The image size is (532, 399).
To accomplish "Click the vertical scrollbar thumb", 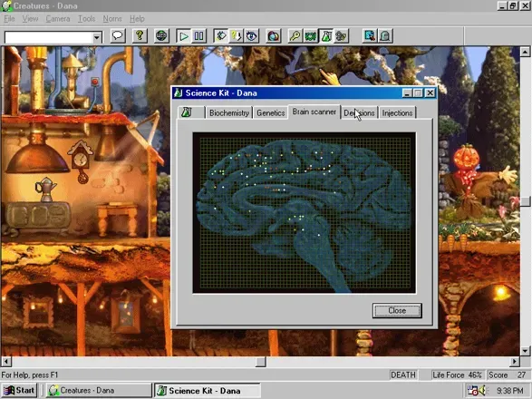I will pos(525,201).
